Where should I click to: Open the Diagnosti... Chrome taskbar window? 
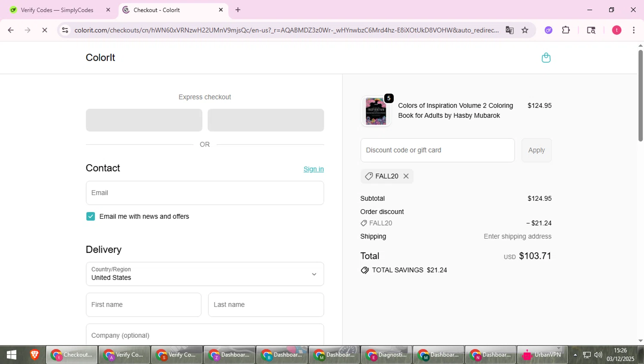click(386, 355)
